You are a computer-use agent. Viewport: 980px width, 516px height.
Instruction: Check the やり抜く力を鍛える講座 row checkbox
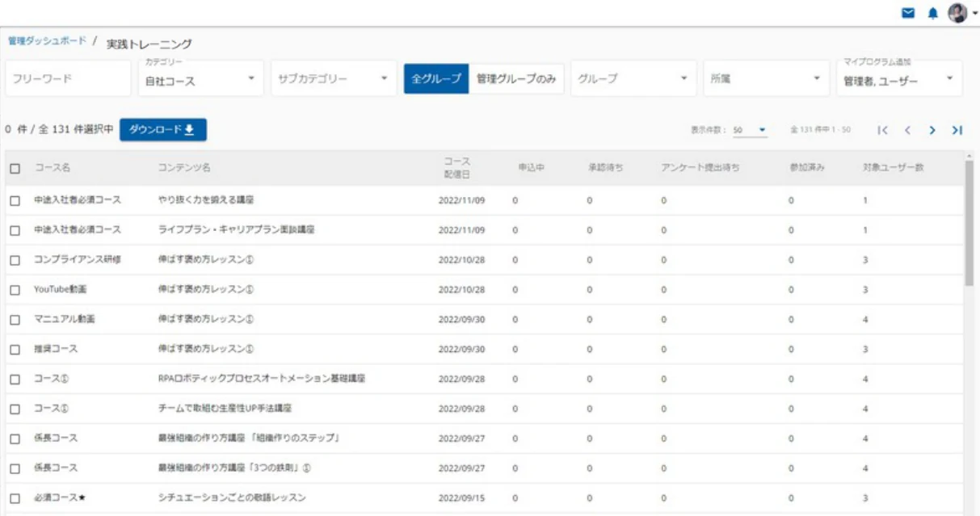point(15,200)
